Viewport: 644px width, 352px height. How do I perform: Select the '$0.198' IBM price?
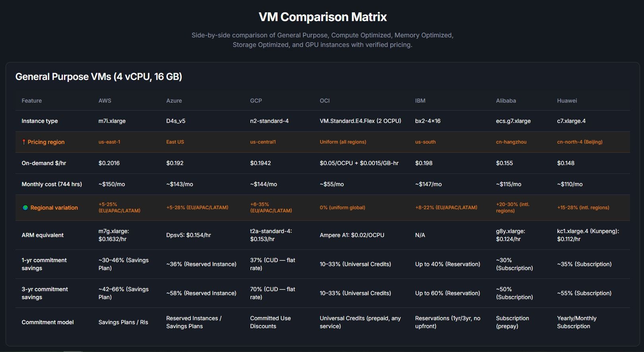[424, 163]
